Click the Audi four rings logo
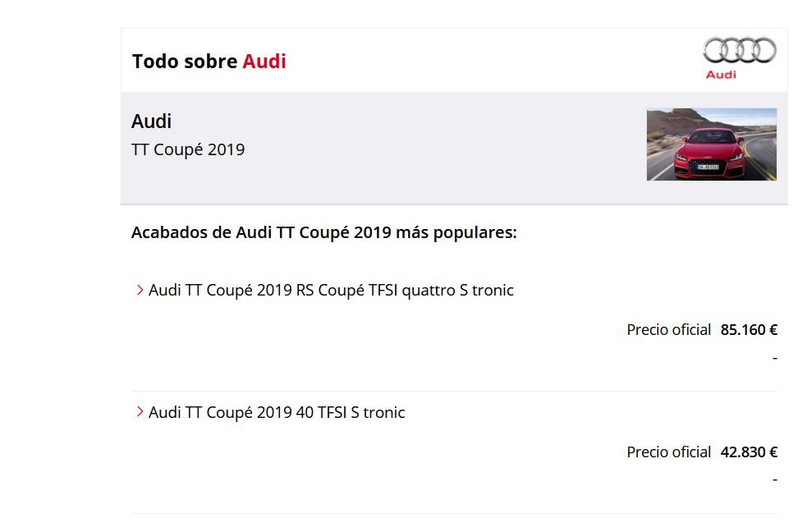807x532 pixels. (740, 50)
